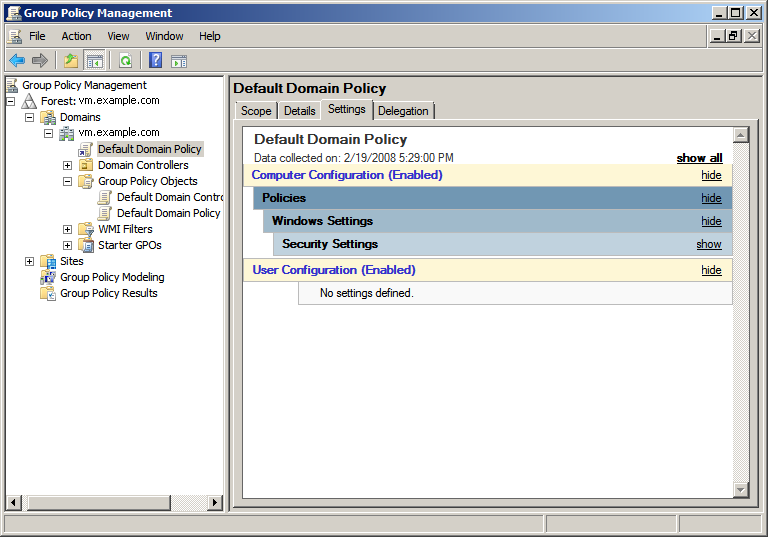Click the Default Domain Controllers scroll icon

pos(104,197)
